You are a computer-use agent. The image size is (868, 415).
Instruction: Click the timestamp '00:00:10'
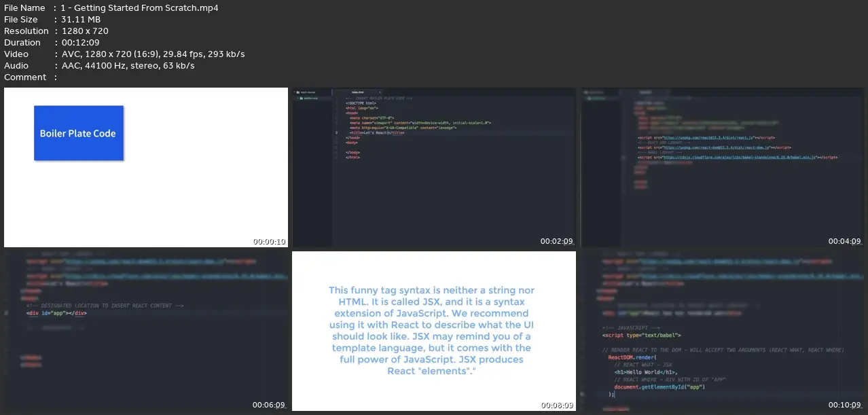pos(270,241)
